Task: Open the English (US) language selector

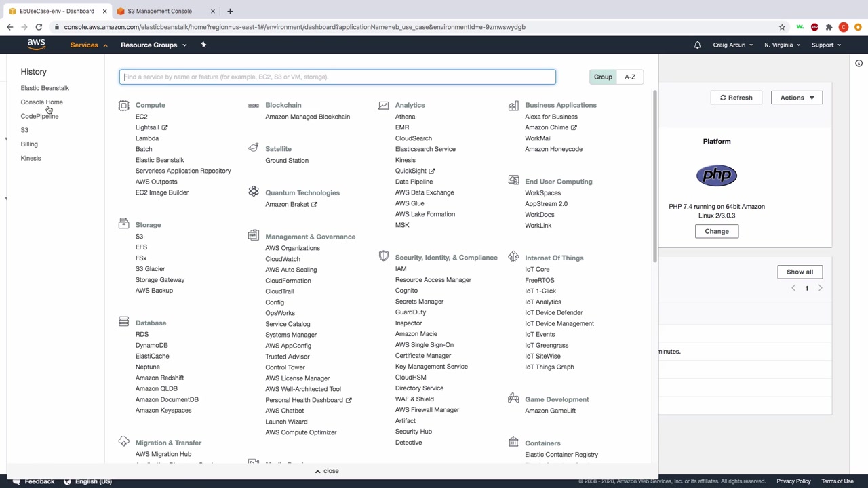Action: (x=88, y=481)
